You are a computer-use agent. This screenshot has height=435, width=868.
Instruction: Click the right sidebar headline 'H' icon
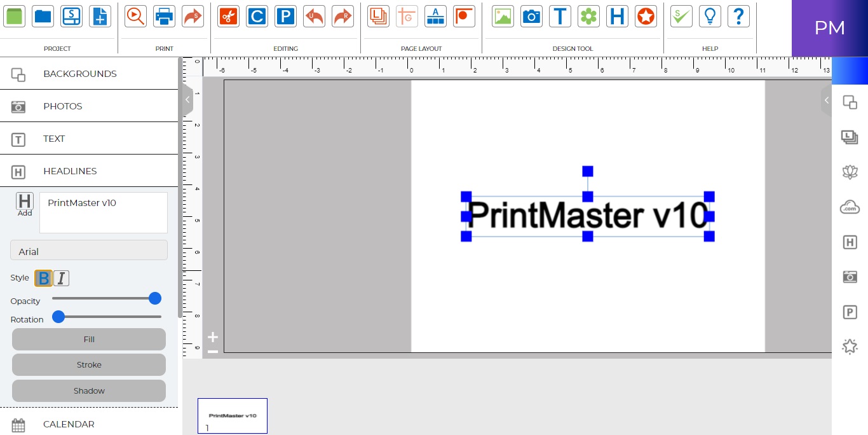pyautogui.click(x=850, y=242)
